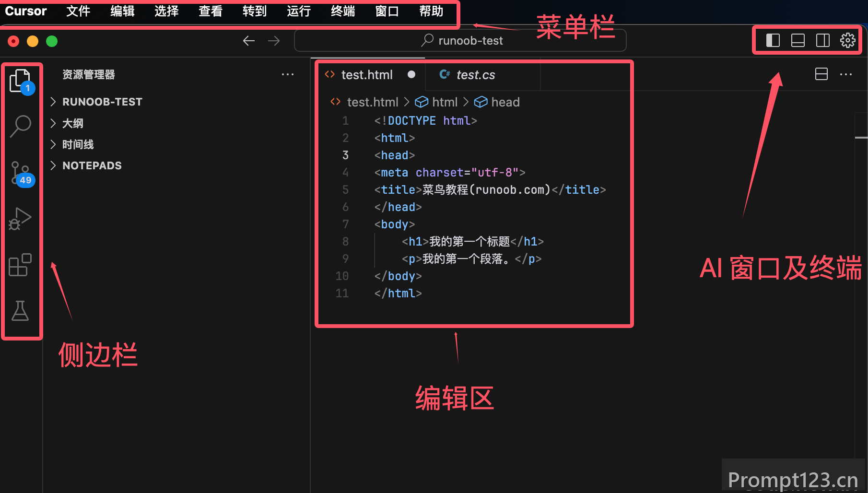868x493 pixels.
Task: Open the 查看 menu
Action: point(211,11)
